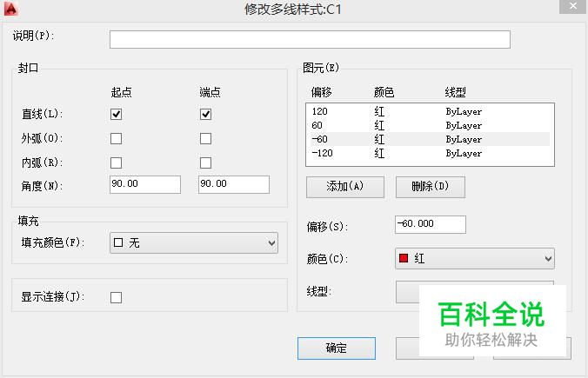Click the 说明 description input field
This screenshot has height=378, width=588.
pos(310,39)
